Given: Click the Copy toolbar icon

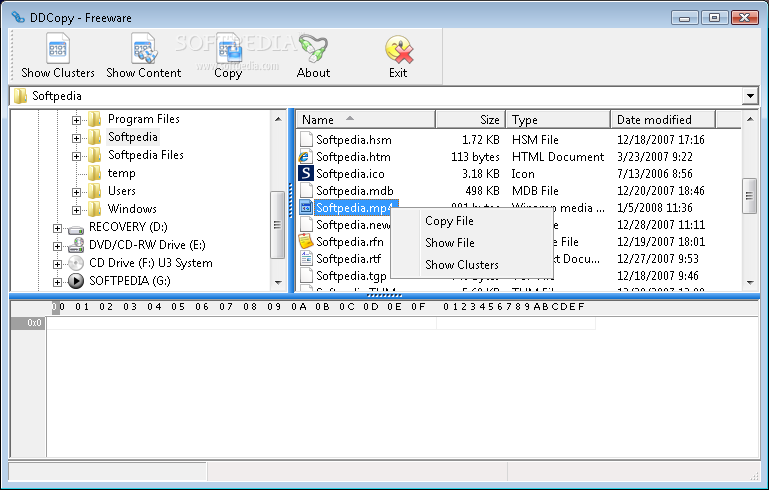Looking at the screenshot, I should click(229, 49).
